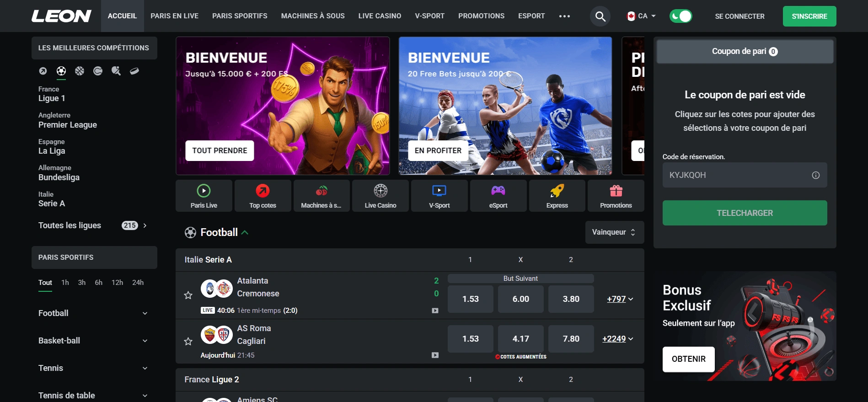Open Live Casino chip tile

(380, 196)
